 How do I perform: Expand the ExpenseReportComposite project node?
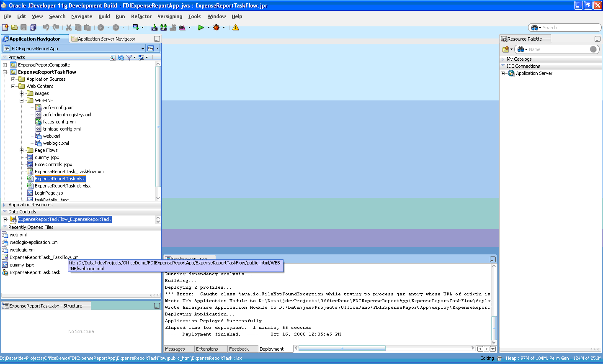5,65
